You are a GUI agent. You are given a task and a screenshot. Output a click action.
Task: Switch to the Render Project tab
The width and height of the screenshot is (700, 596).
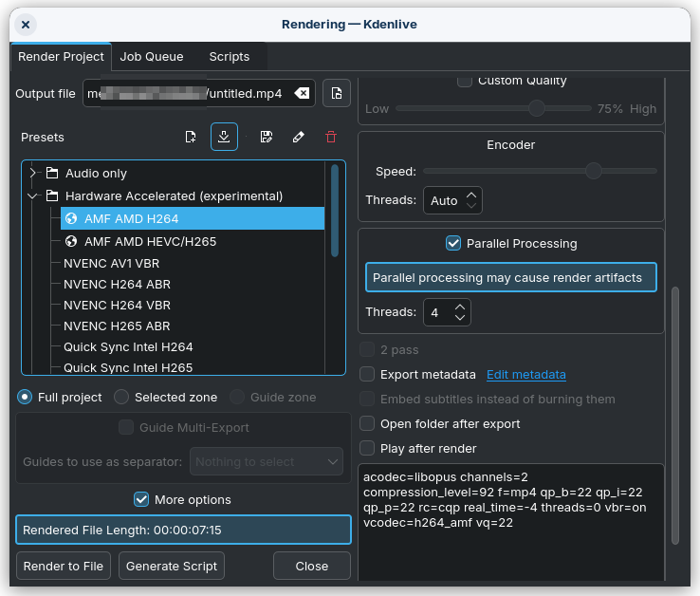click(x=61, y=57)
